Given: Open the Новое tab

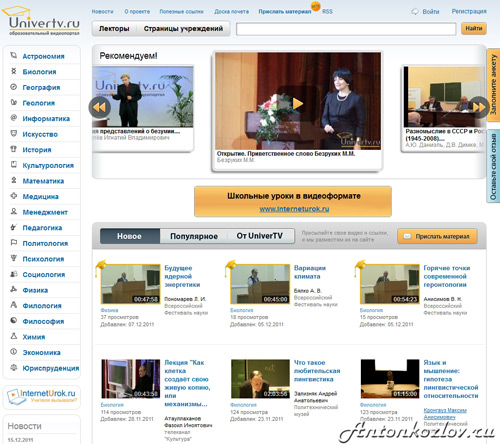Looking at the screenshot, I should [x=129, y=236].
